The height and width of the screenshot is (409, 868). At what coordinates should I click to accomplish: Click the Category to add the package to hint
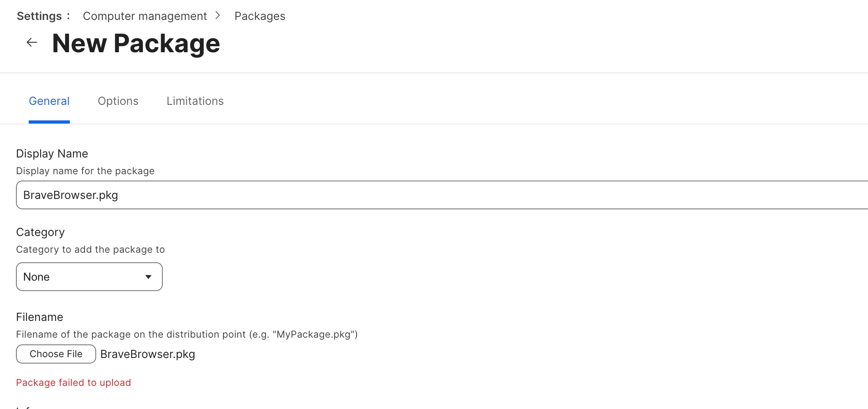pos(90,249)
